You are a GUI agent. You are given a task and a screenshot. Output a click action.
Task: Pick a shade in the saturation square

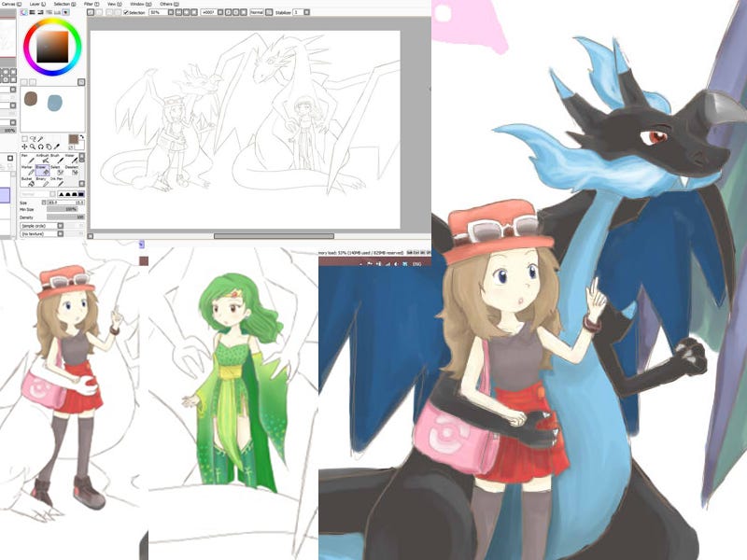52,47
